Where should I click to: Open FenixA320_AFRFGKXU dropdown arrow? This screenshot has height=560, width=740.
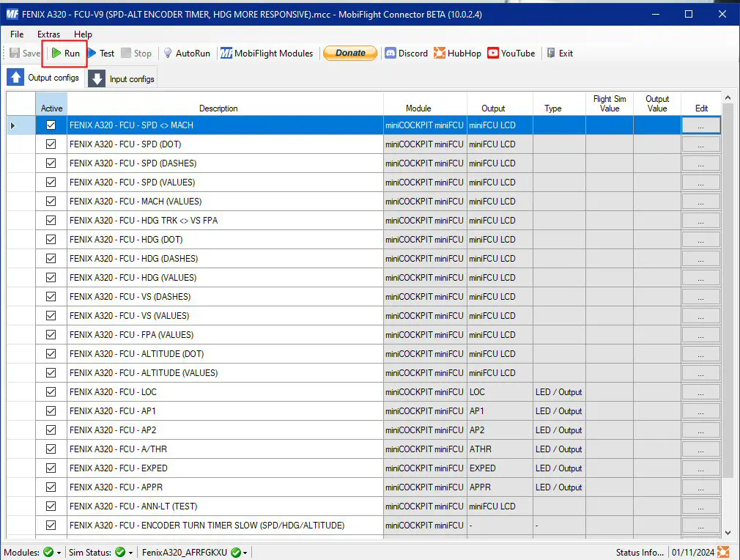[245, 553]
